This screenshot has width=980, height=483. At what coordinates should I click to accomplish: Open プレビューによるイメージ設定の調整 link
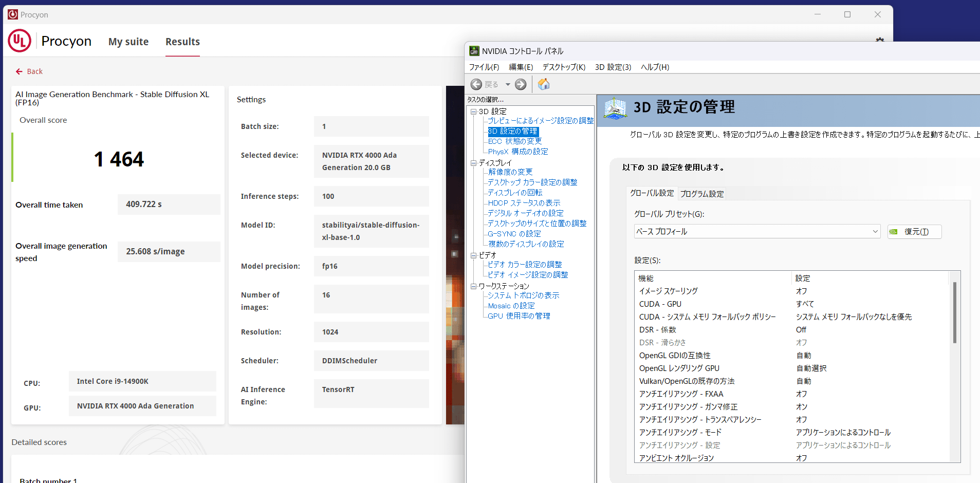541,121
